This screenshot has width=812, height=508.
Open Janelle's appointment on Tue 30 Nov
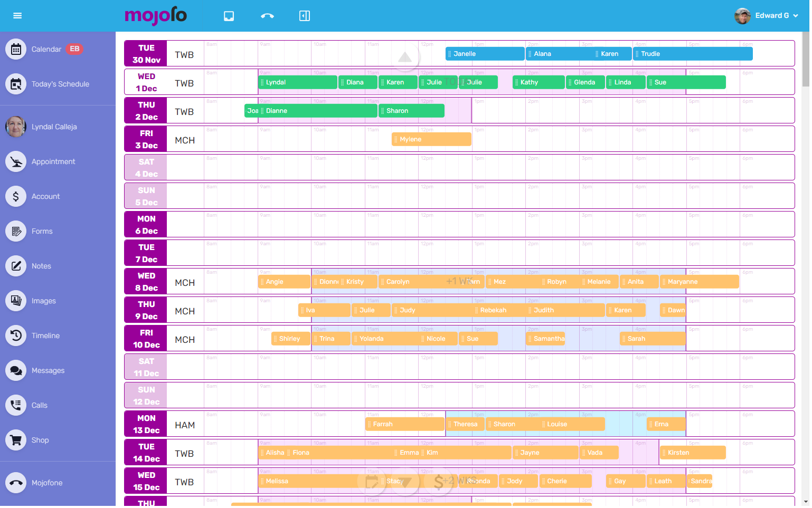[x=485, y=54]
